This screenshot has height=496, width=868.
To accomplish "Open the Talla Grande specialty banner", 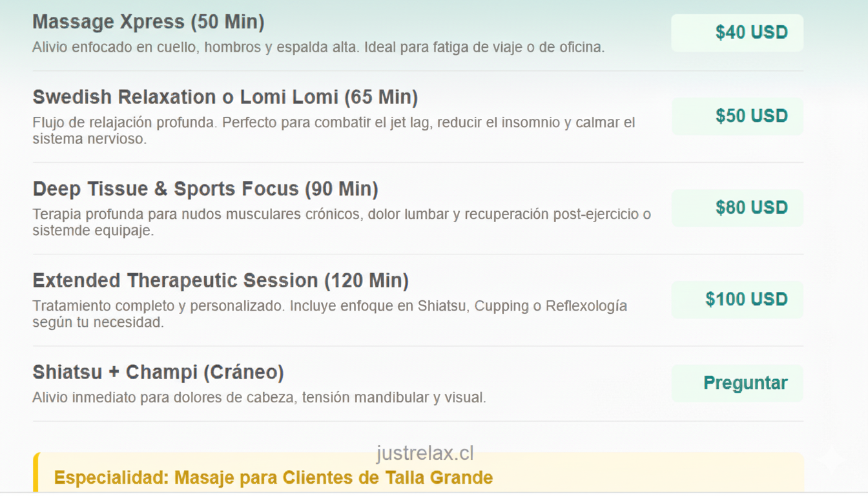I will tap(274, 477).
